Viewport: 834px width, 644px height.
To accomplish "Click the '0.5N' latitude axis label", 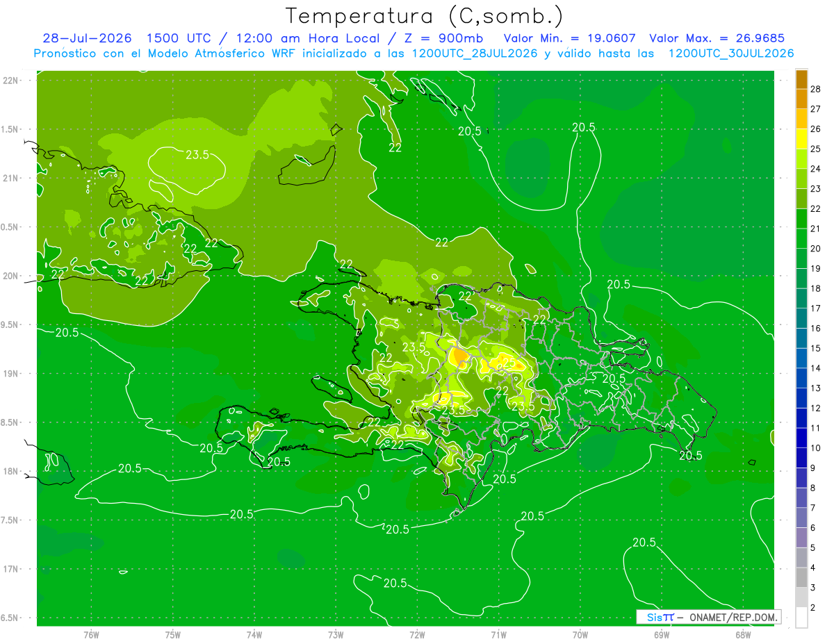I will (10, 227).
